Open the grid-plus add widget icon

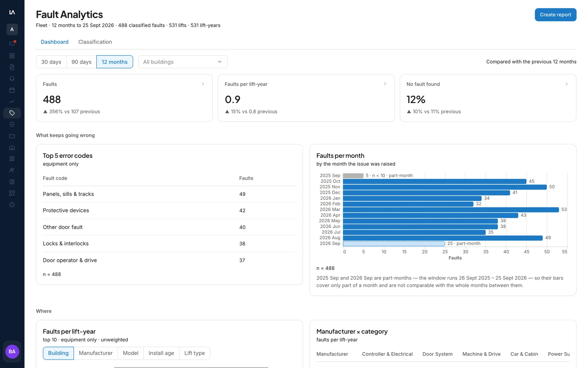point(12,193)
